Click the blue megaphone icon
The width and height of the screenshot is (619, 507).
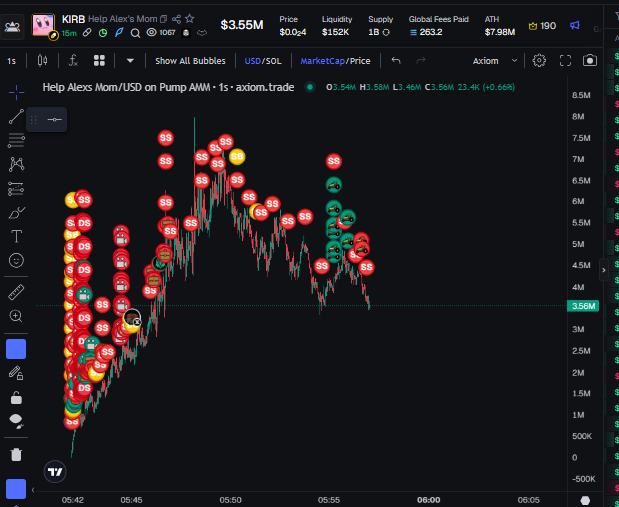click(x=574, y=26)
